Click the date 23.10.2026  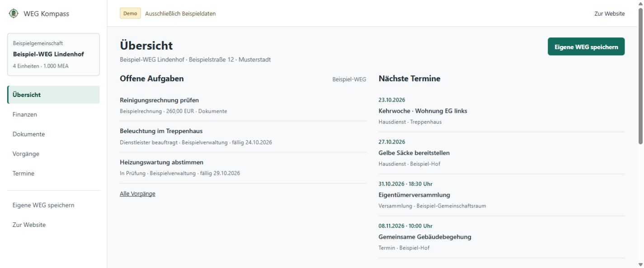click(x=392, y=100)
